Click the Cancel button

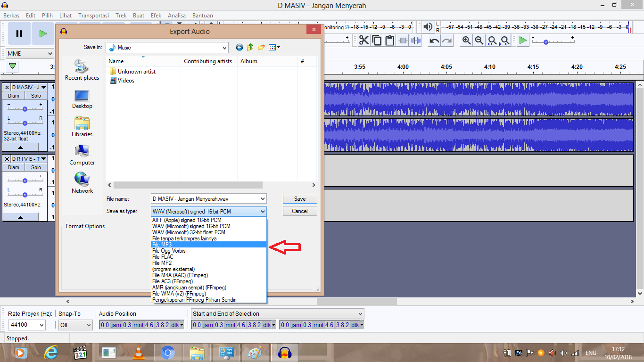tap(300, 211)
